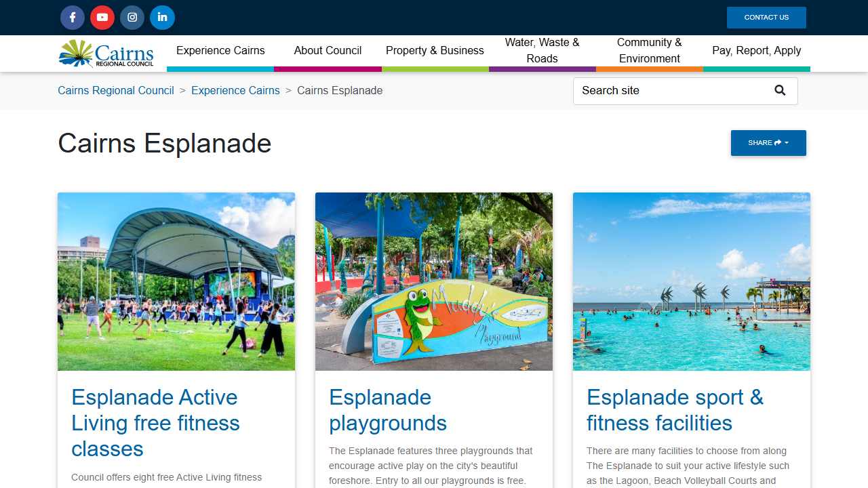Go to Cairns Regional Council breadcrumb

coord(116,91)
